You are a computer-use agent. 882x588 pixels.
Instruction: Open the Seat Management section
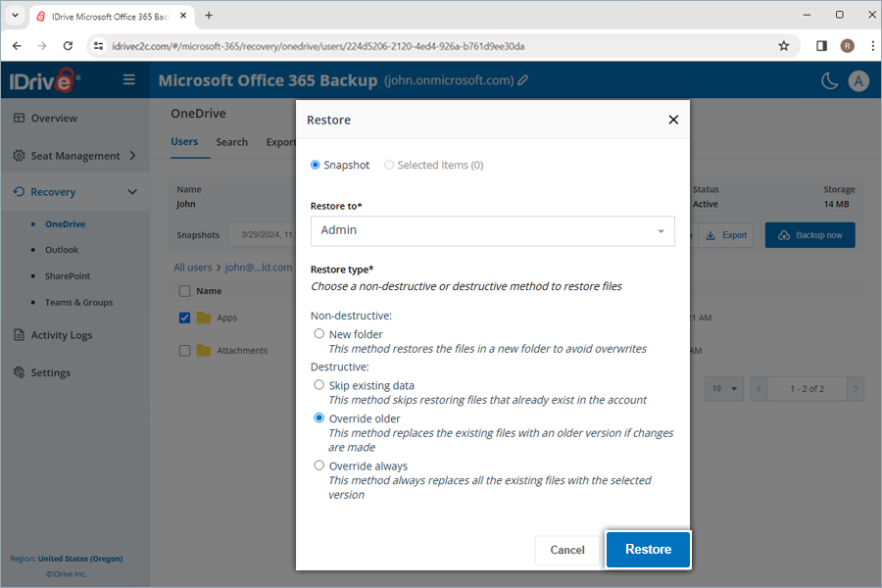[x=69, y=155]
